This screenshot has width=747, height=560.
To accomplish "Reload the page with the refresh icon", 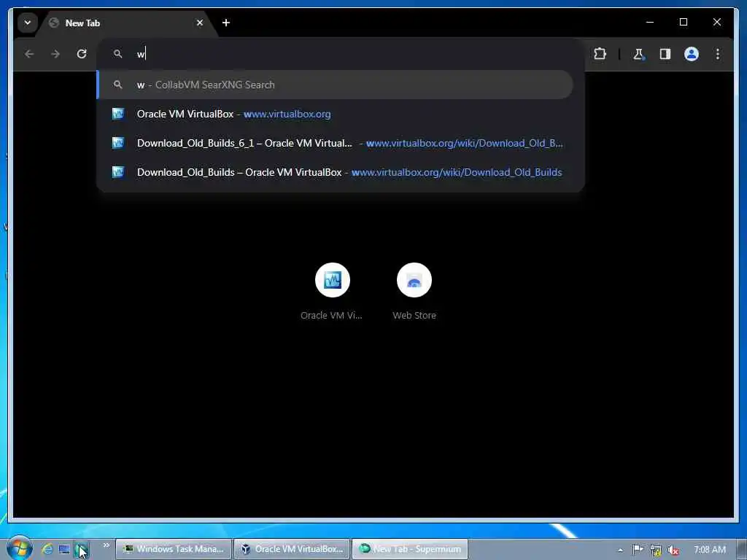I will click(x=82, y=54).
